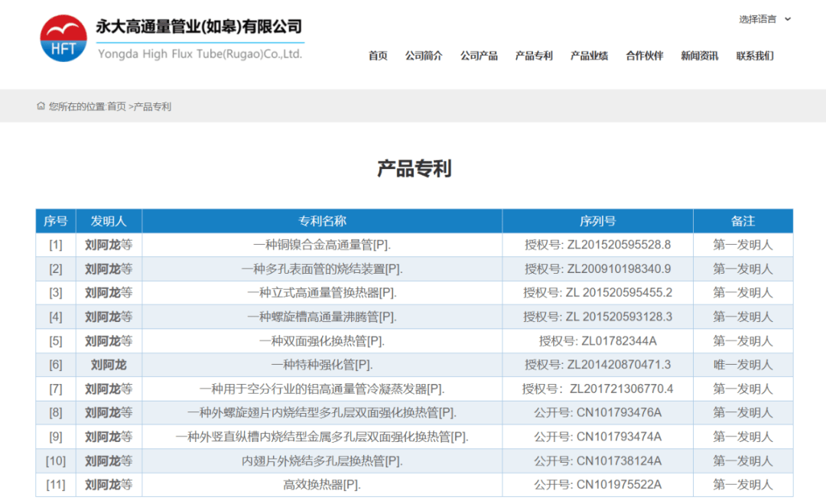Click the HFT company logo
The image size is (826, 504).
(63, 39)
